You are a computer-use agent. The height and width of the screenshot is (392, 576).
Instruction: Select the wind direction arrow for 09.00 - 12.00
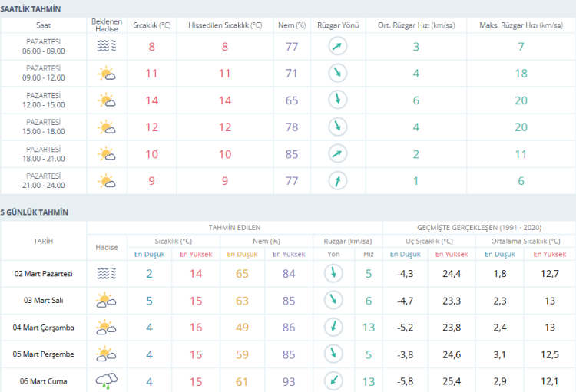[337, 74]
